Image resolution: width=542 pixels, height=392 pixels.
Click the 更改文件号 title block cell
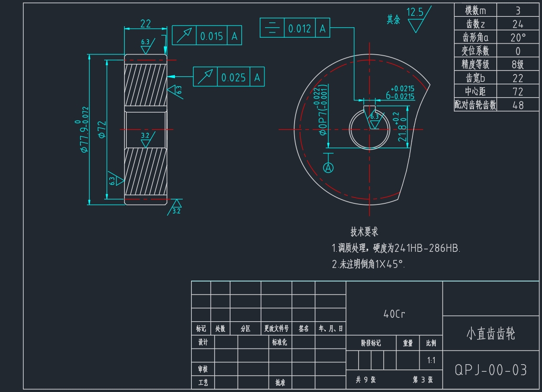[276, 329]
